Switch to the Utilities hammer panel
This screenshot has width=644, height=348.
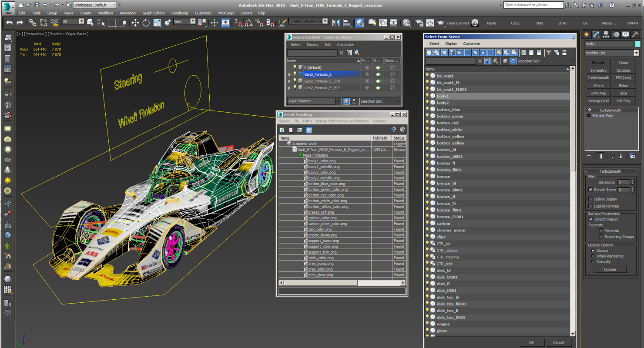coord(636,34)
